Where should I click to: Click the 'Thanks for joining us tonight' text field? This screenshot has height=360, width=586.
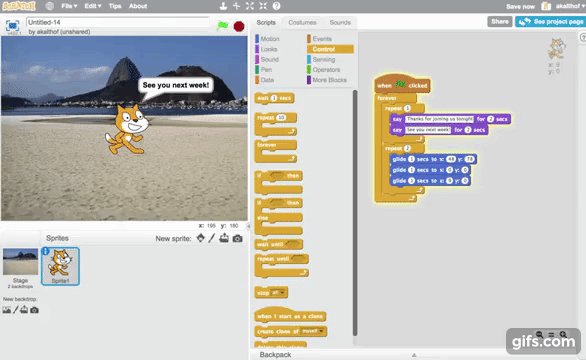point(440,119)
